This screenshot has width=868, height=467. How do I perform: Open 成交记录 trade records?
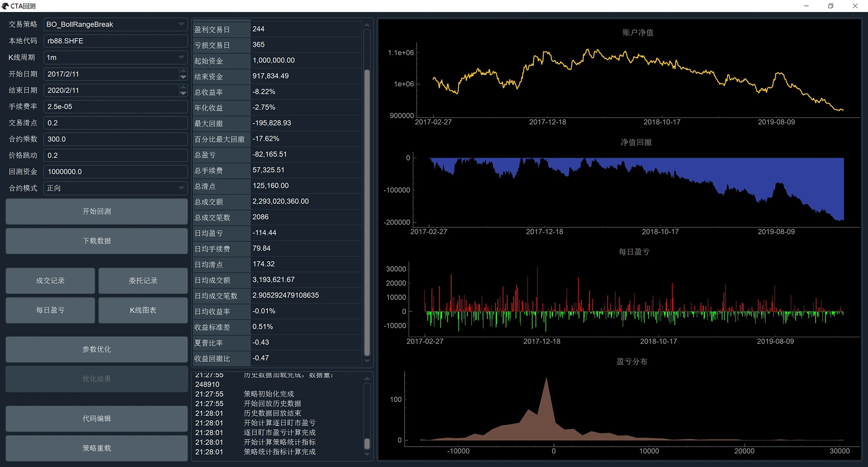(50, 281)
